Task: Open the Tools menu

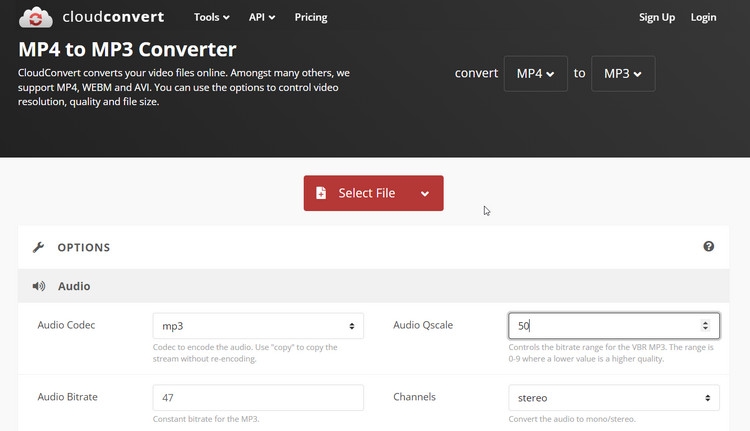Action: coord(211,17)
